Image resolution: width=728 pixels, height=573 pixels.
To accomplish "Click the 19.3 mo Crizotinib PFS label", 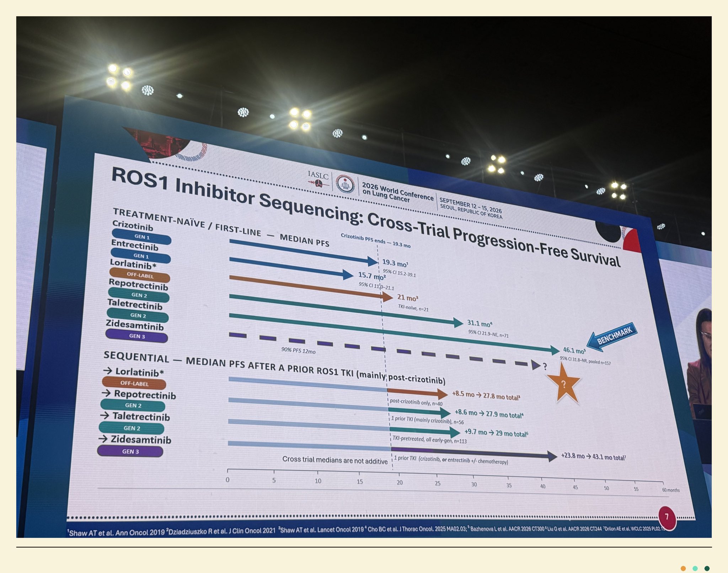I will coord(395,263).
